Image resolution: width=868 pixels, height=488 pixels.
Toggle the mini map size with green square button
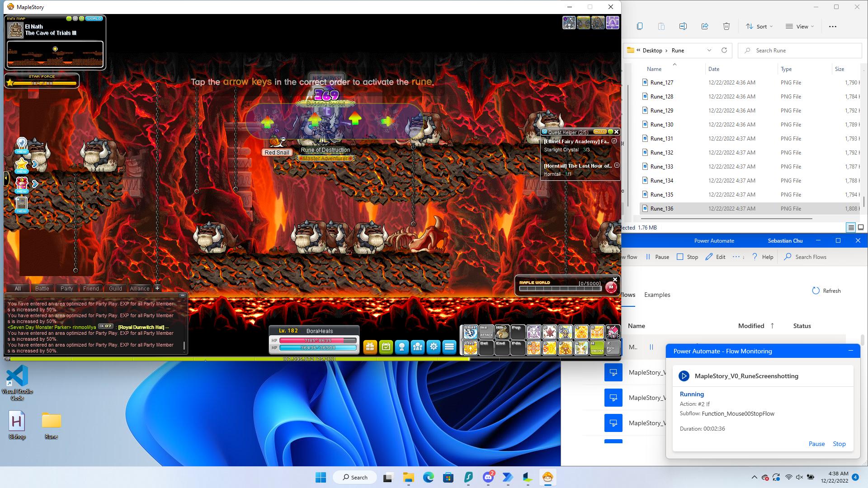click(x=81, y=19)
